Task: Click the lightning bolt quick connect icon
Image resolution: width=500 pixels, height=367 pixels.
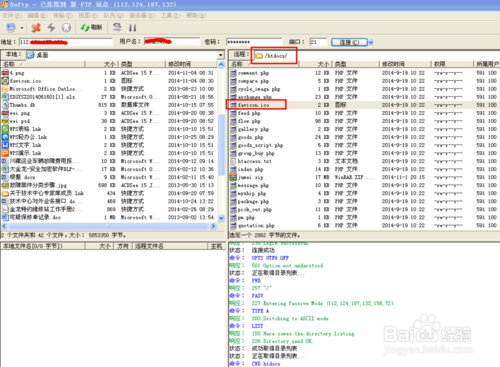Action: (x=51, y=28)
